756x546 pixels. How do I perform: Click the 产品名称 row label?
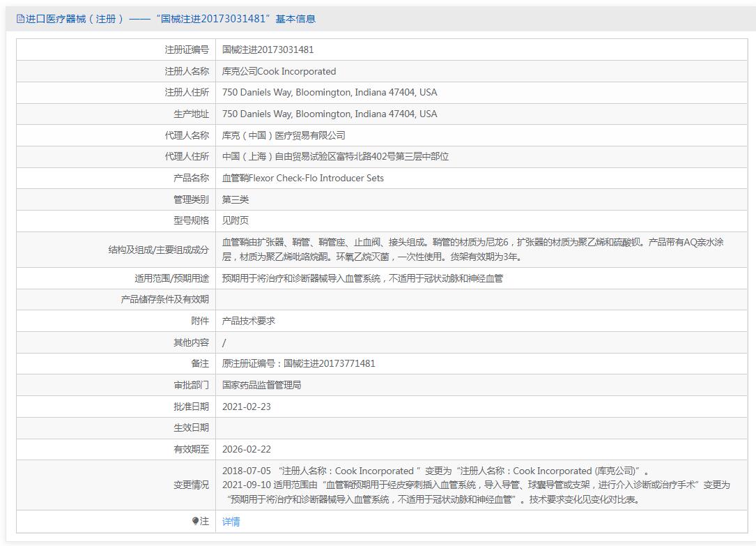pos(192,178)
